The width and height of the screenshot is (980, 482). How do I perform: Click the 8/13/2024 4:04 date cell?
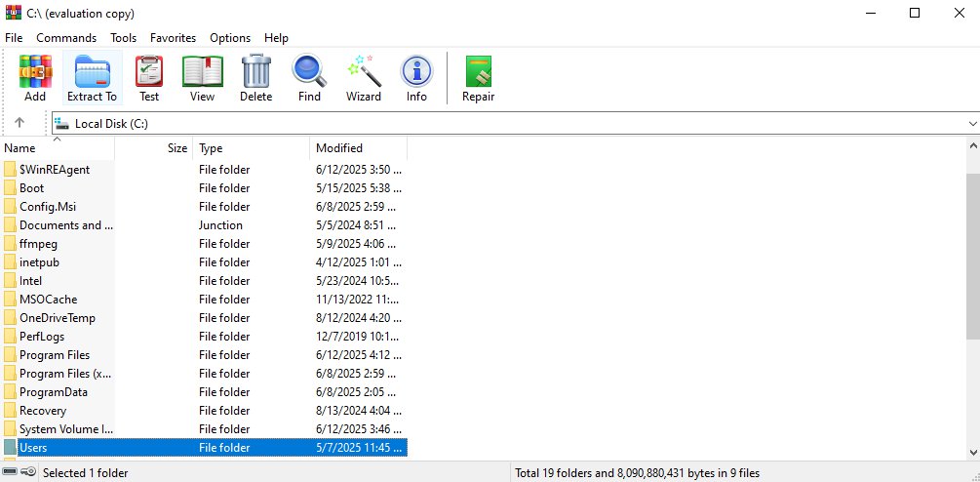point(359,411)
